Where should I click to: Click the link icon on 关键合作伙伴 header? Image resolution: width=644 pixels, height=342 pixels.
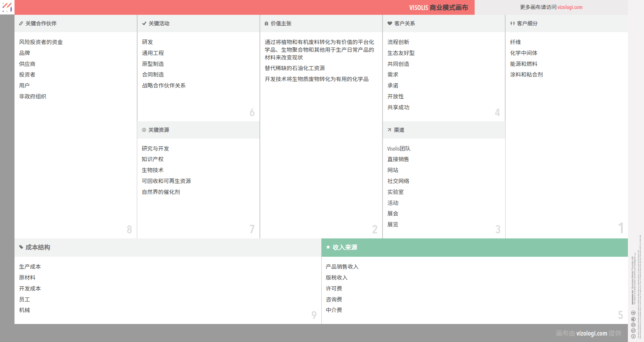(21, 23)
